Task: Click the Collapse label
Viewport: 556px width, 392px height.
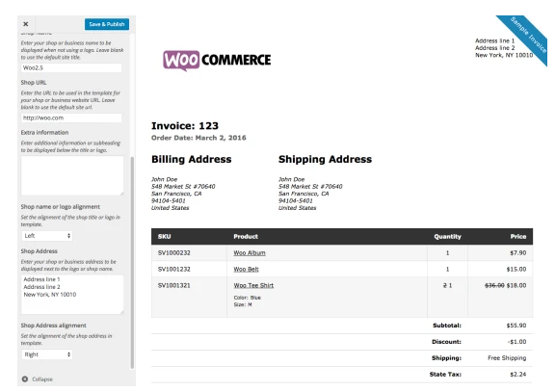Action: pyautogui.click(x=42, y=379)
